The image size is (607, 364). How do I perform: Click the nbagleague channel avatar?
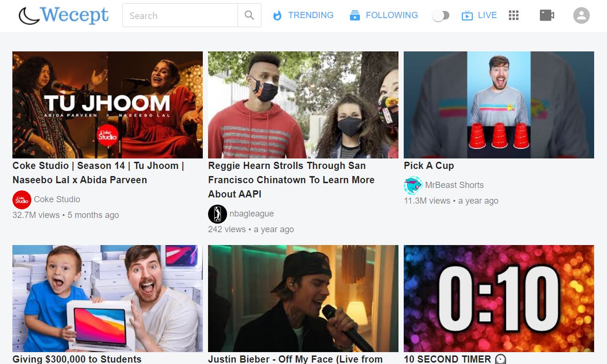[x=218, y=214]
